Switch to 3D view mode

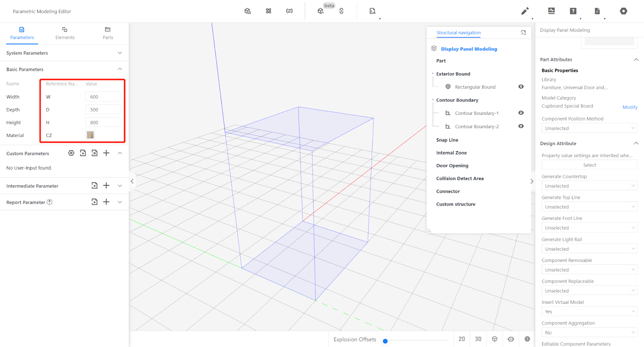tap(478, 339)
